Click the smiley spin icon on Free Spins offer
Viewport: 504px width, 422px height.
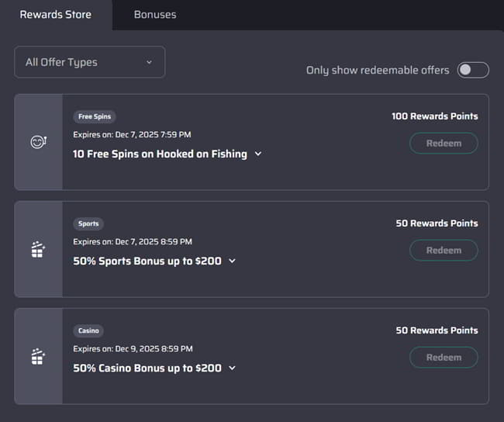click(39, 142)
